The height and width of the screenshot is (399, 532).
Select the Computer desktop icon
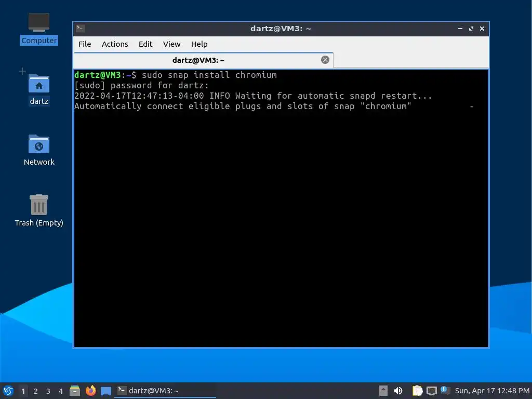[x=39, y=29]
